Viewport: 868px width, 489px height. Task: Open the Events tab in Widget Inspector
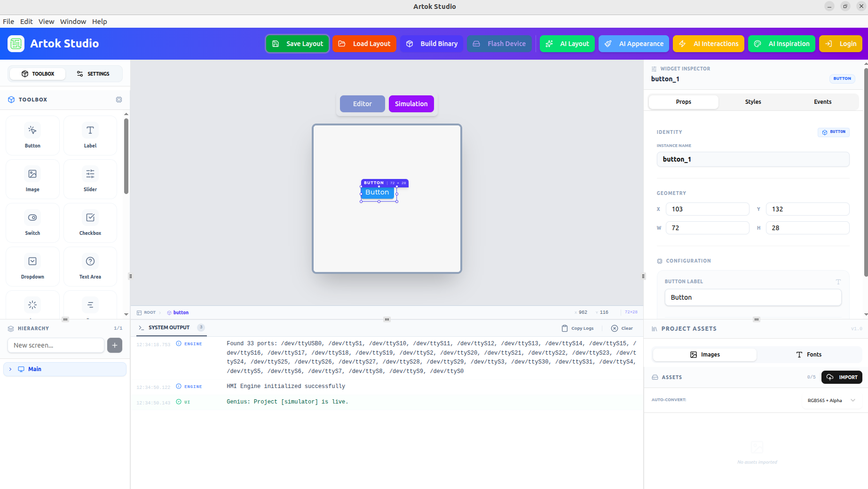point(822,101)
